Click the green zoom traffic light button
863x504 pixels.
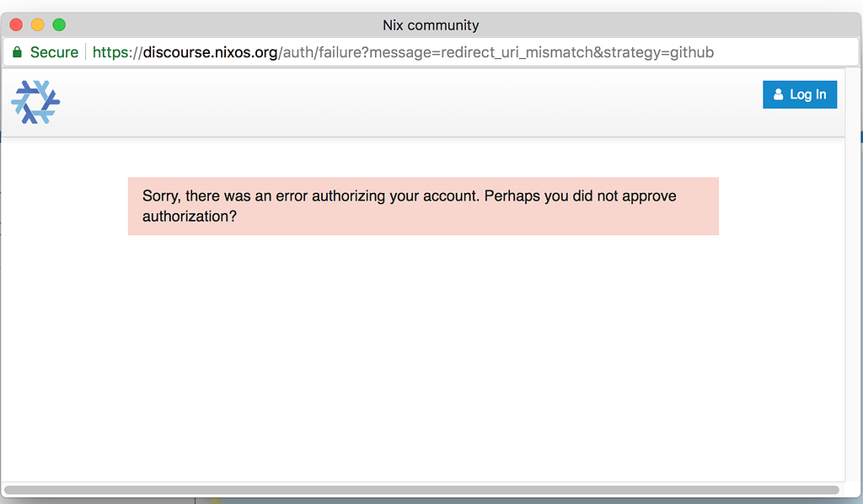[x=59, y=24]
